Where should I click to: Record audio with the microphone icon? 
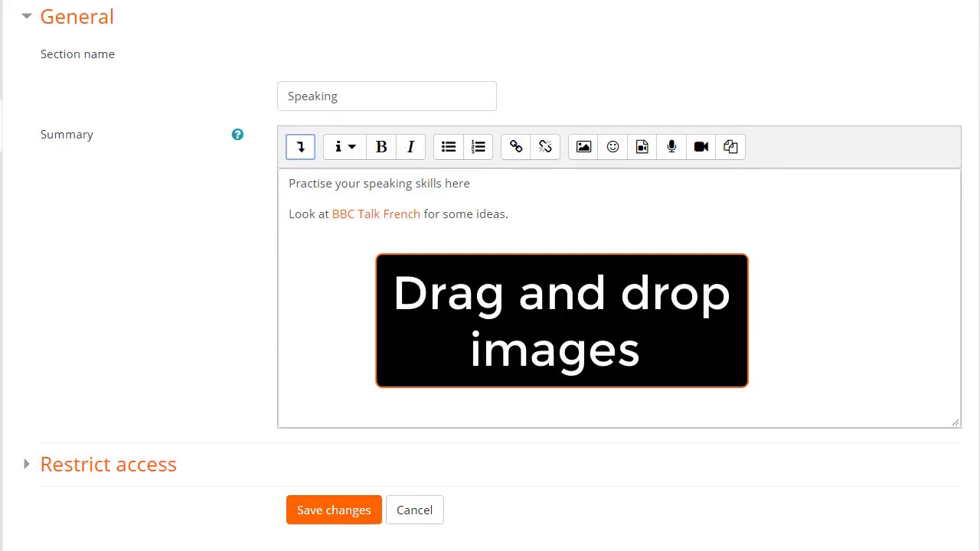click(x=671, y=147)
